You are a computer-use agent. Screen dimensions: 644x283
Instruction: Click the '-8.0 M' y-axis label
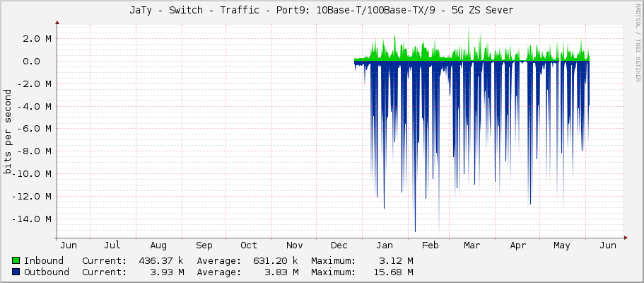point(35,151)
